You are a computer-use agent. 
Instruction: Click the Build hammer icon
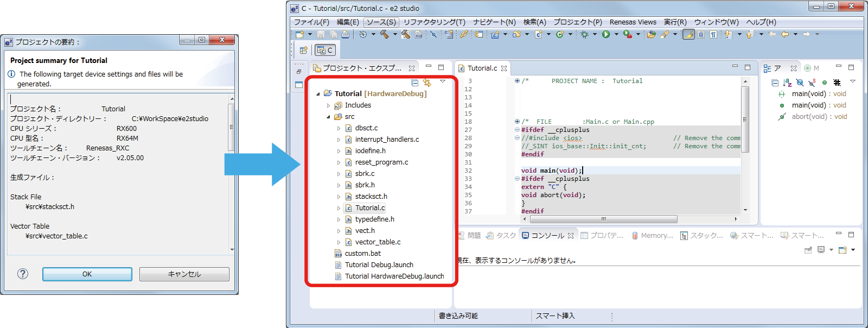[384, 34]
